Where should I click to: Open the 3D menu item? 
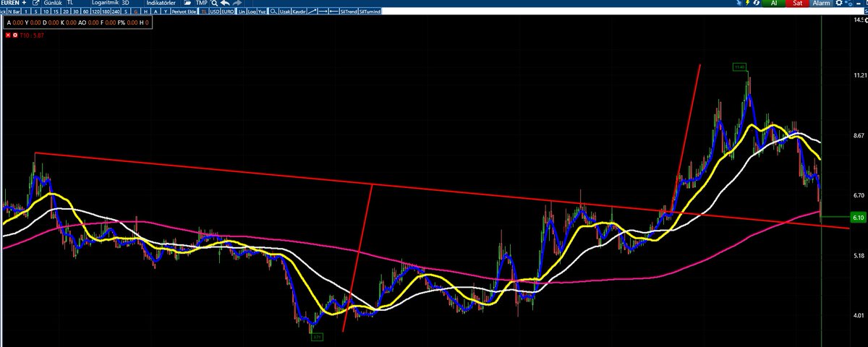point(125,4)
